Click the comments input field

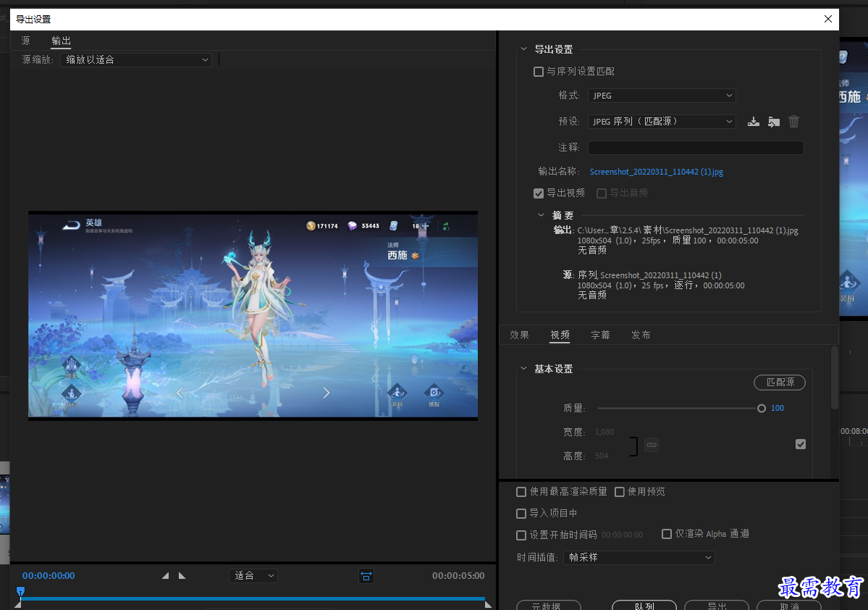696,147
